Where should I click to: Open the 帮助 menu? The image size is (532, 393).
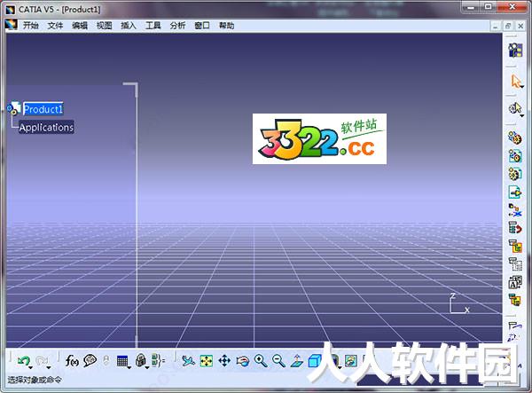[227, 26]
